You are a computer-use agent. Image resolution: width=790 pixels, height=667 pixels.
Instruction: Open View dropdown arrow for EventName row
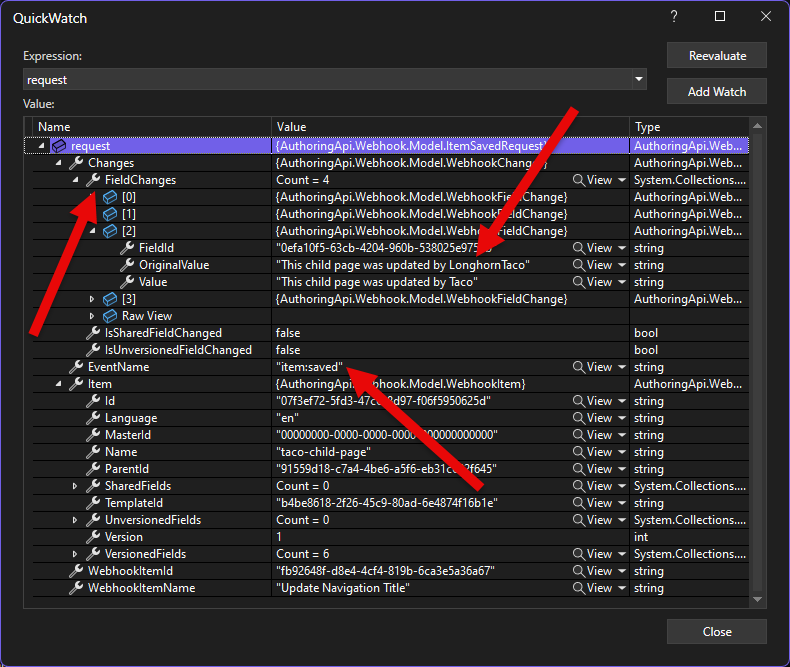click(x=622, y=367)
